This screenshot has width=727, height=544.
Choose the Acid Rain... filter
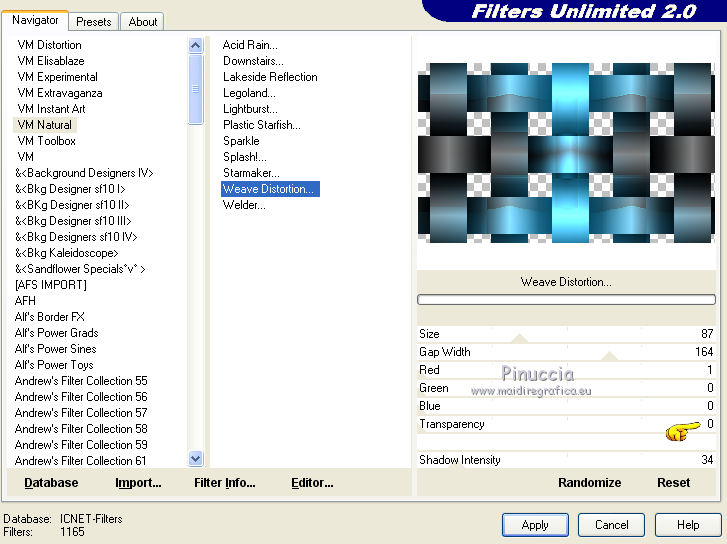[x=250, y=45]
